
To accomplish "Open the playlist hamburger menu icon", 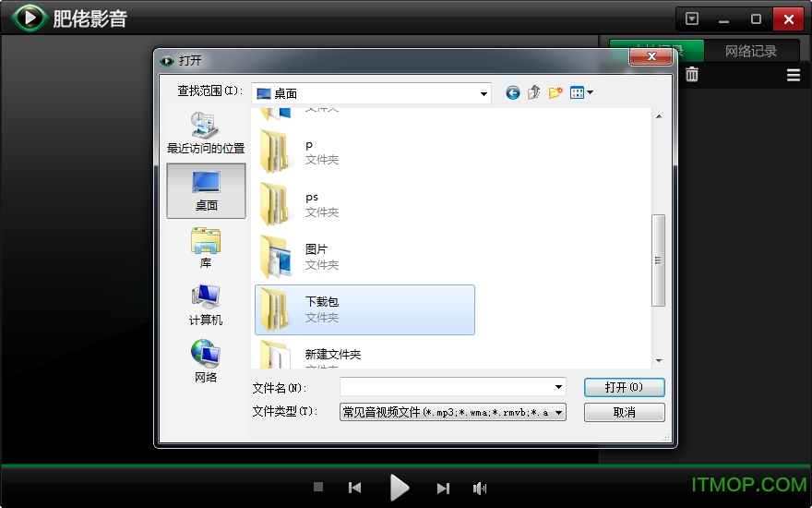I will [794, 75].
